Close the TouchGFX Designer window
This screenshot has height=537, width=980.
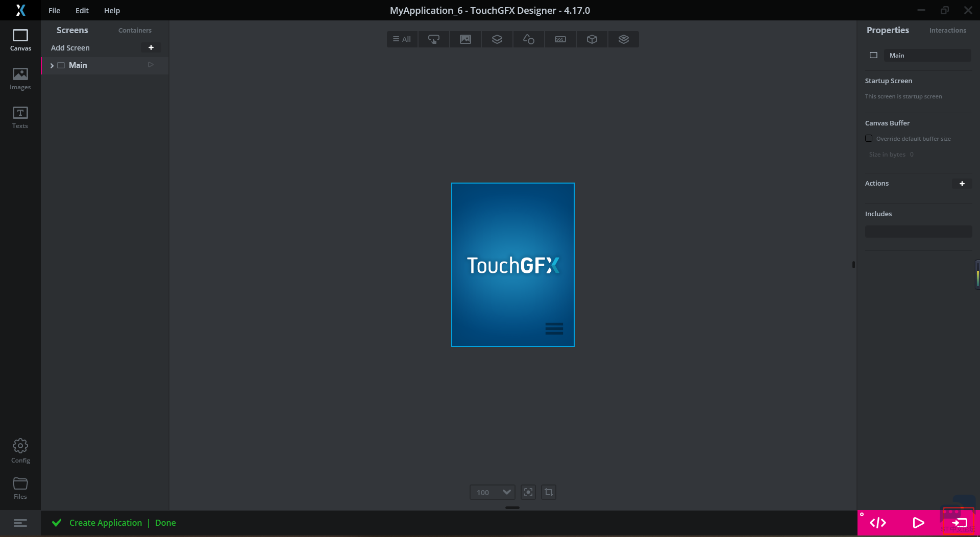click(x=968, y=10)
